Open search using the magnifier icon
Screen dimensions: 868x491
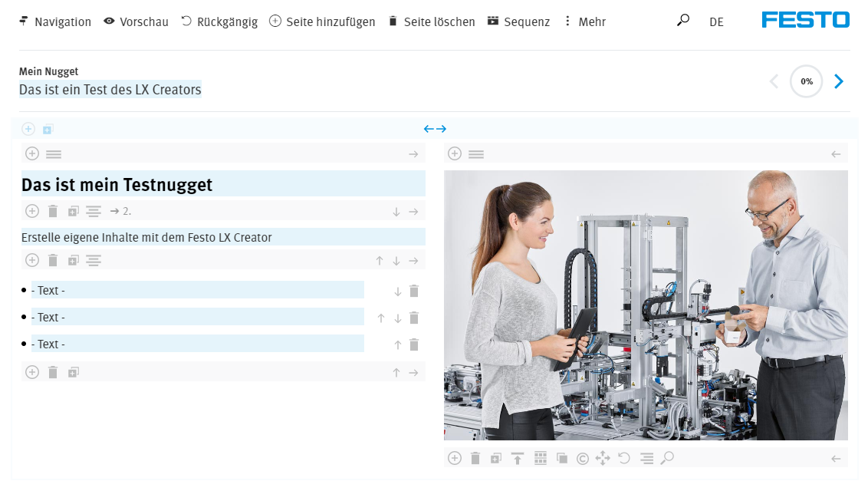(682, 21)
